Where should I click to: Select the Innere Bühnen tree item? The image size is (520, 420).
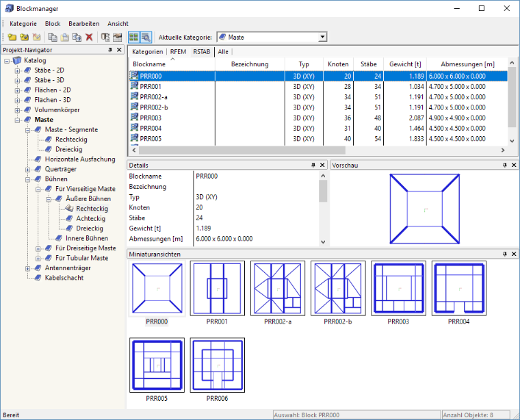click(87, 238)
